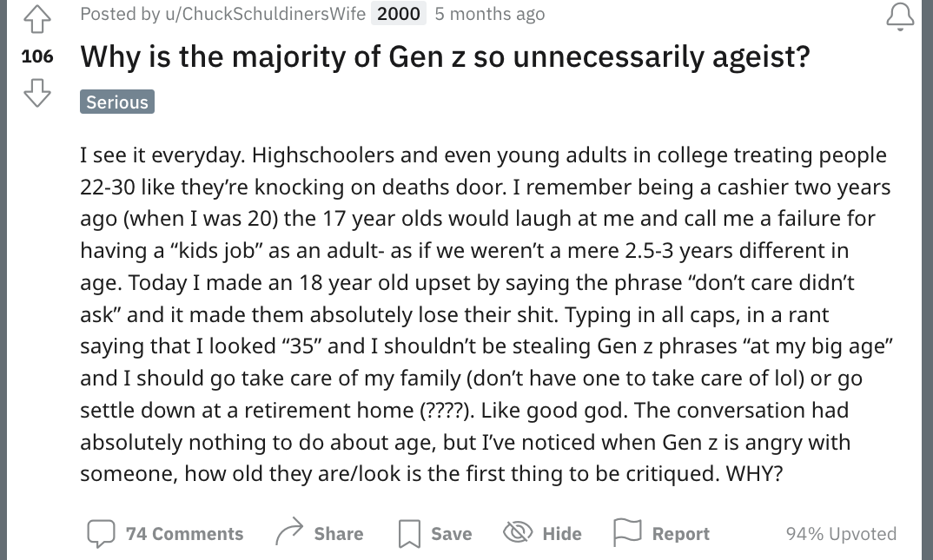
Task: Flag the post using the flag icon
Action: [627, 532]
